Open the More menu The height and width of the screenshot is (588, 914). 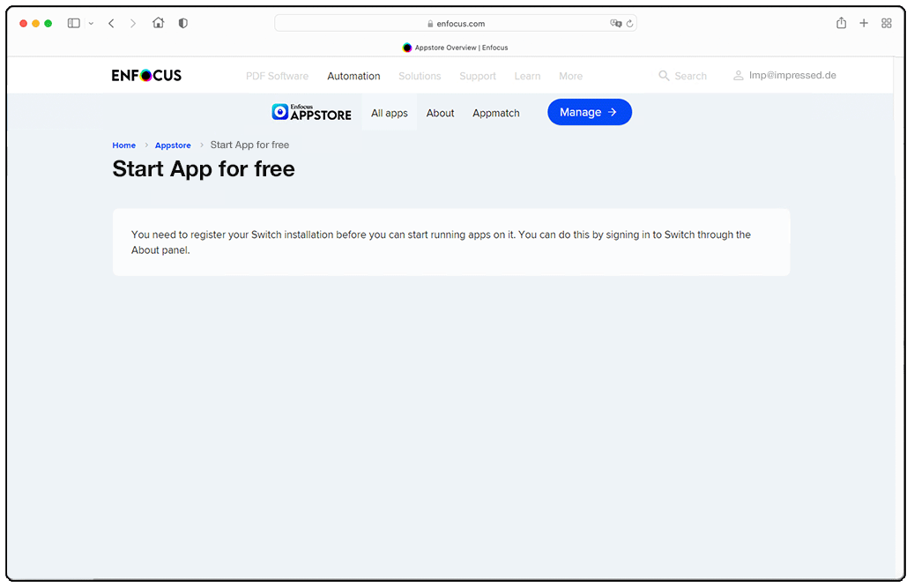(570, 76)
